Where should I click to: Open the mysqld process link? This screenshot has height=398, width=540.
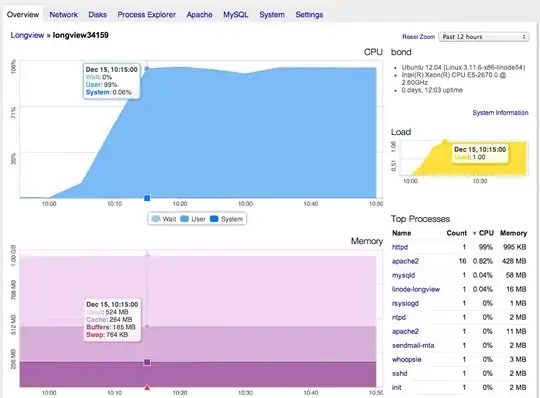(x=403, y=275)
